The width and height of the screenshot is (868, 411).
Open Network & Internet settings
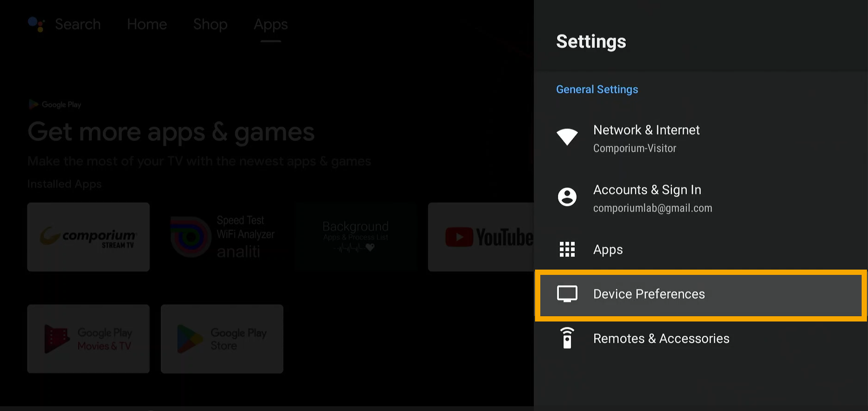point(701,138)
